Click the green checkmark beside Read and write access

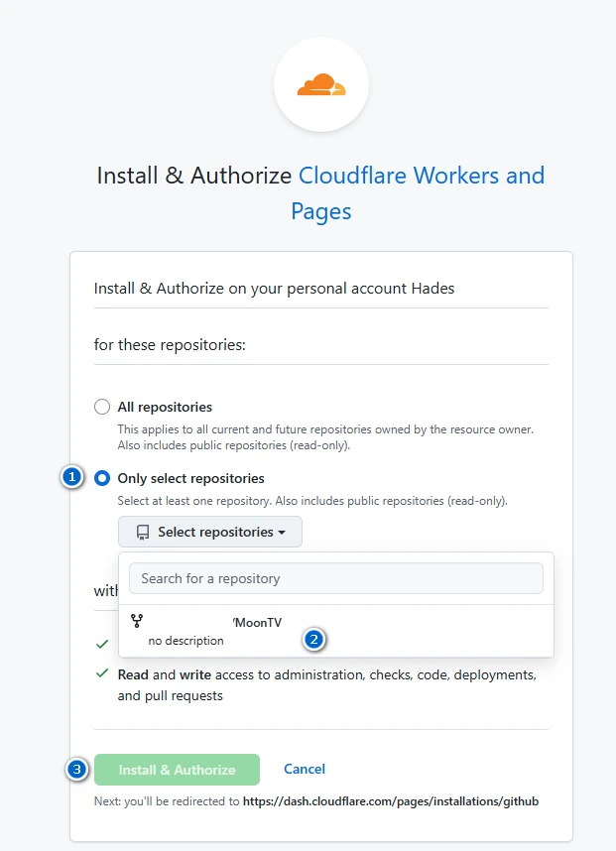(102, 674)
